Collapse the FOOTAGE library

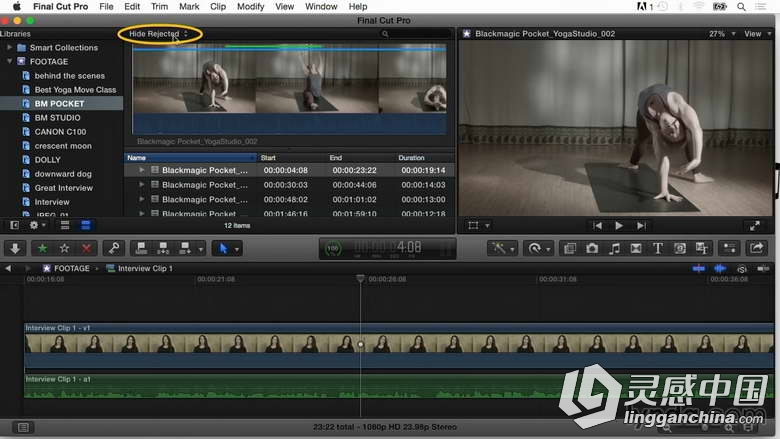9,61
